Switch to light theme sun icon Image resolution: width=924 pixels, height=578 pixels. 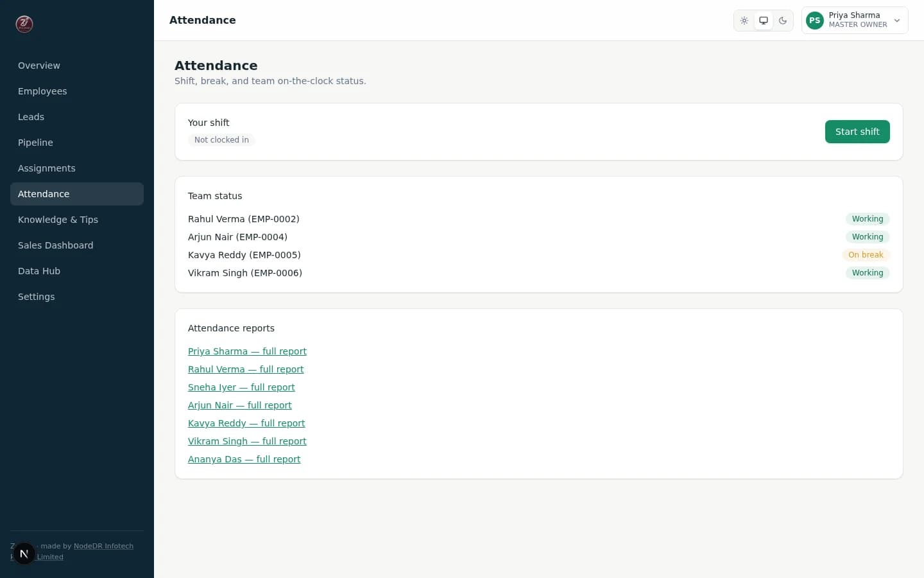744,21
